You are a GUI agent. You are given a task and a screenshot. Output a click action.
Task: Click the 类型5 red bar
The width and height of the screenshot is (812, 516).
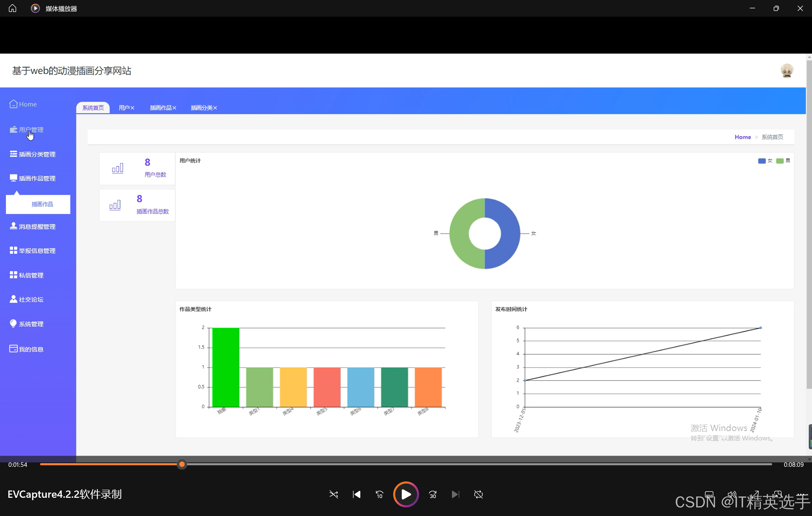(327, 387)
